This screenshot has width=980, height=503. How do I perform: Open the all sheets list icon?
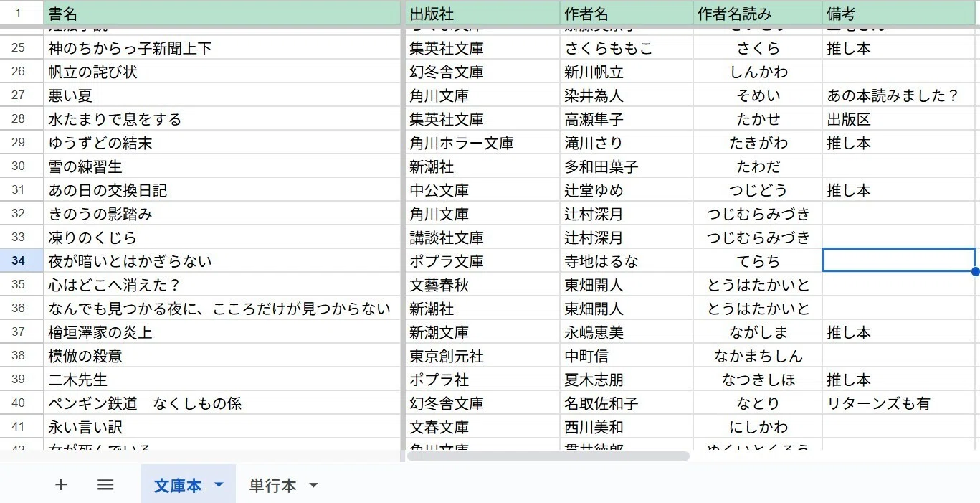(105, 485)
